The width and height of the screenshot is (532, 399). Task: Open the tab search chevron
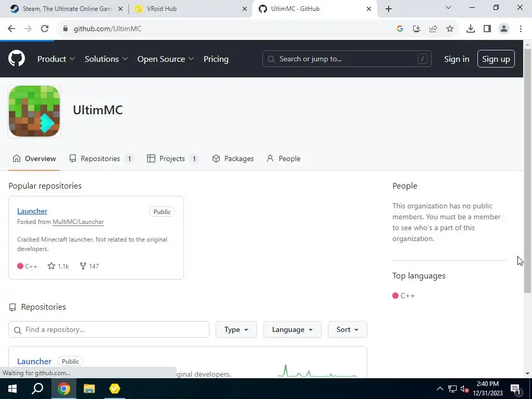click(x=448, y=7)
